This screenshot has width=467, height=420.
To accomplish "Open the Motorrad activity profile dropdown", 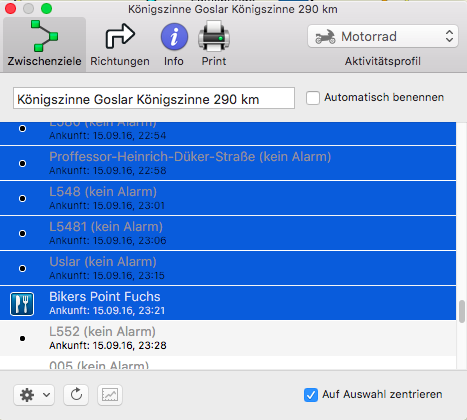I will tap(383, 36).
